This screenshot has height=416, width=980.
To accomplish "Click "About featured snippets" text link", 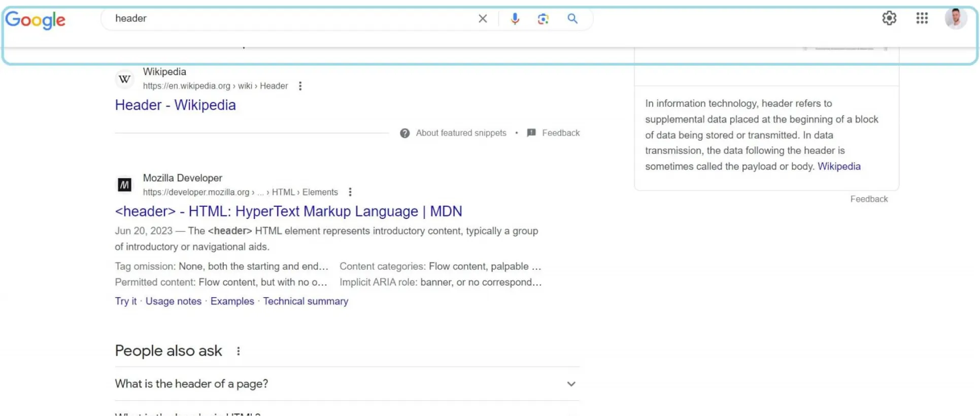I will (x=461, y=133).
